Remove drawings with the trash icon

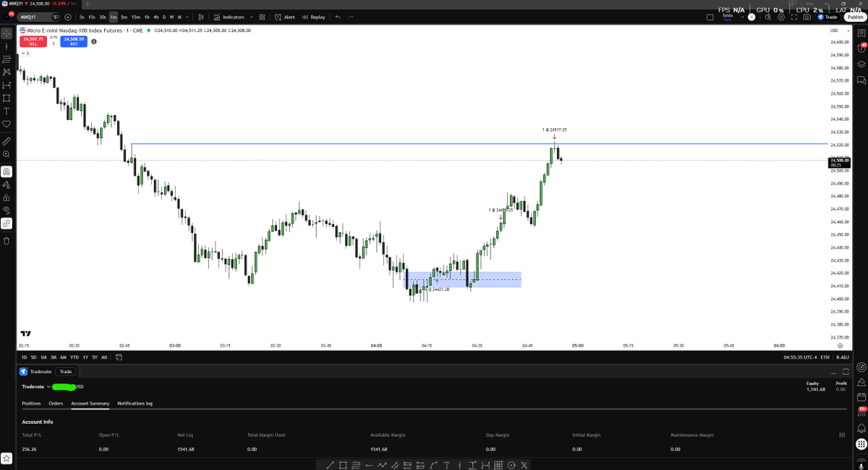point(7,241)
